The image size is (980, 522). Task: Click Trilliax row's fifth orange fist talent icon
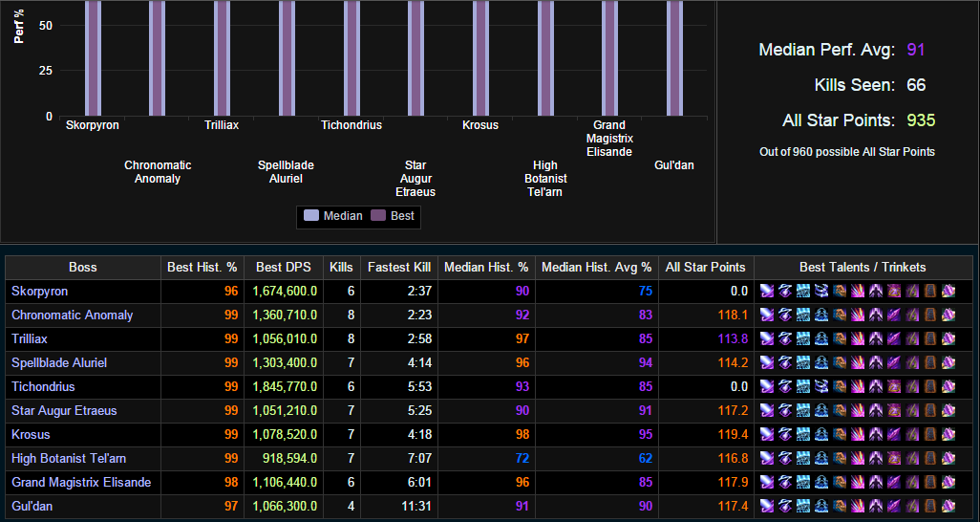[840, 338]
